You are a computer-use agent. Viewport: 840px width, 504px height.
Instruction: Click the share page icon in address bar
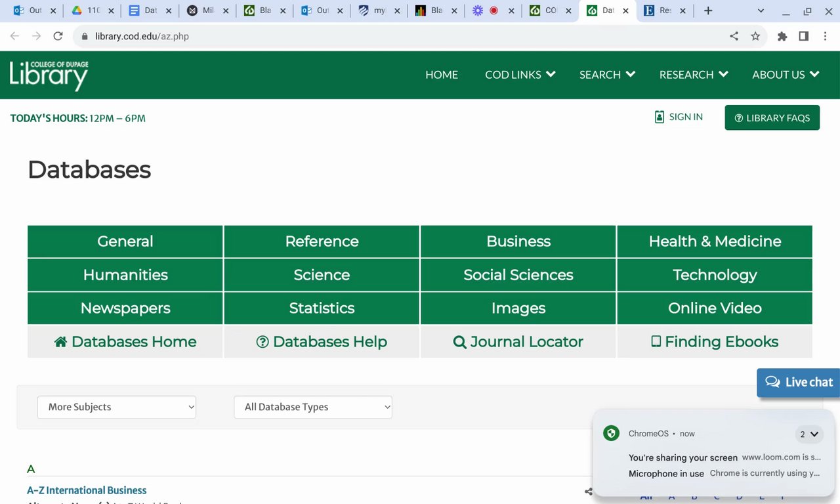click(x=734, y=36)
